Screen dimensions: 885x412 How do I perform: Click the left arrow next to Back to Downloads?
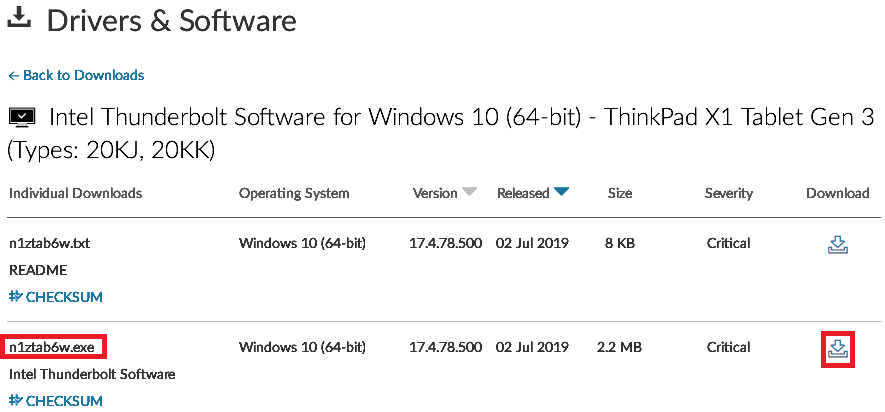coord(14,76)
